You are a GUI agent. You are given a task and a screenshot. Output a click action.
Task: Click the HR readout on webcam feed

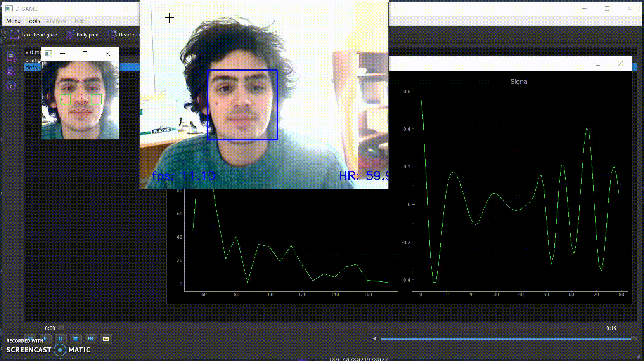pyautogui.click(x=364, y=176)
